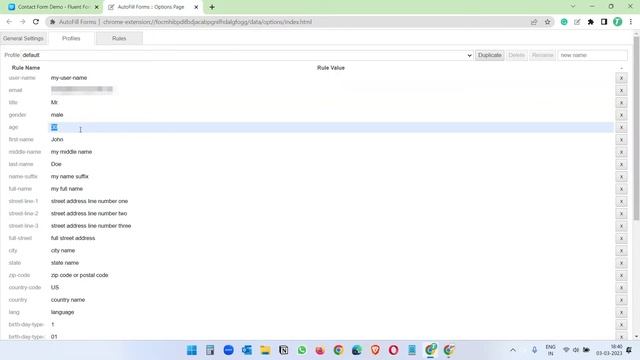
Task: Delete the title rule via its X button
Action: [621, 102]
